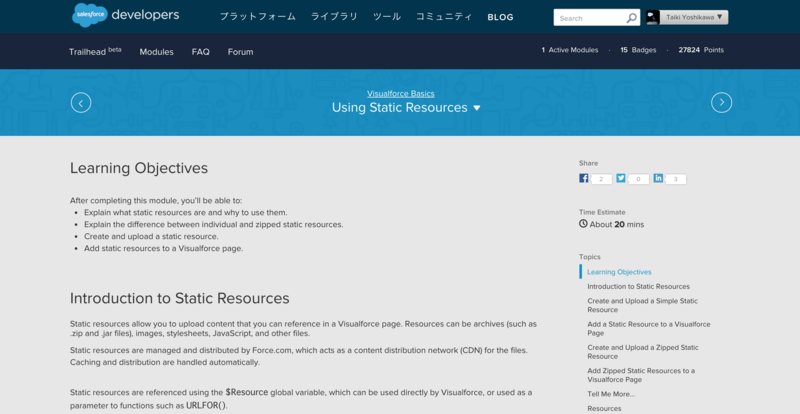Expand the Using Static Resources dropdown arrow
Viewport: 800px width, 414px height.
coord(477,108)
